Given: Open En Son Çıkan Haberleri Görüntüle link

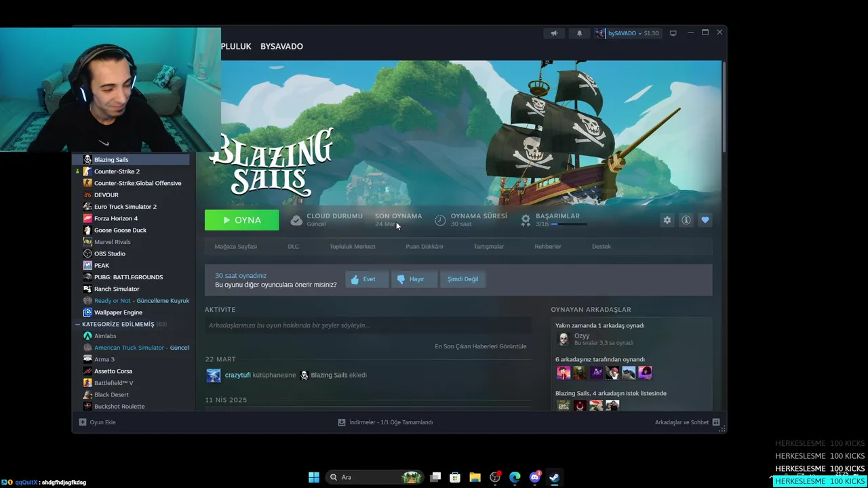Looking at the screenshot, I should tap(480, 346).
